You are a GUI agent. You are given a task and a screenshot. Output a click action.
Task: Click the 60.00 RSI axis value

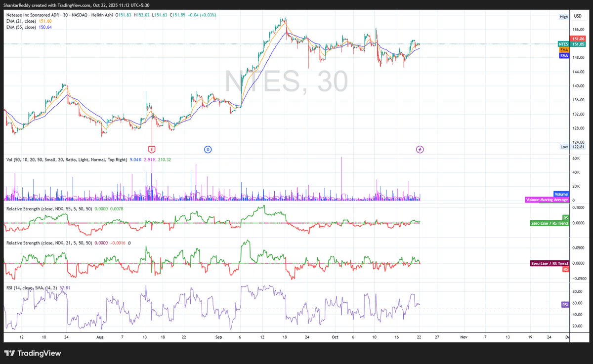tap(577, 304)
